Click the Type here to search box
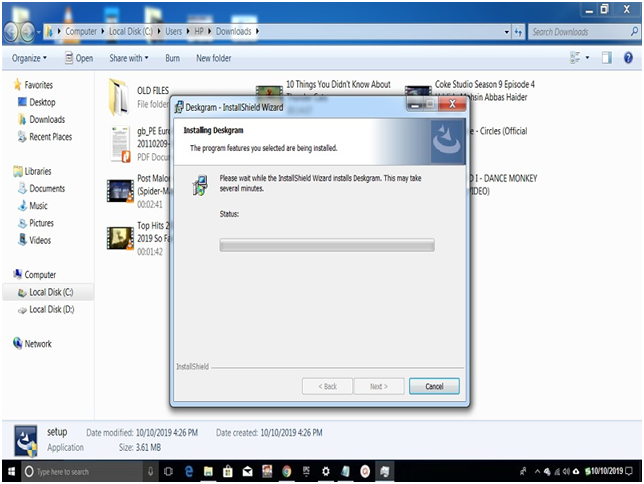The width and height of the screenshot is (644, 484). coord(82,472)
